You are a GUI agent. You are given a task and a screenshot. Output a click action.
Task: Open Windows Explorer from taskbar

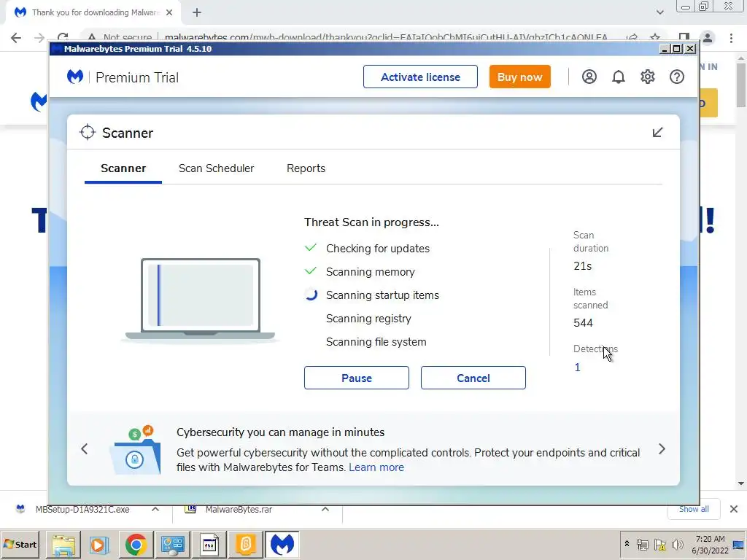[63, 545]
